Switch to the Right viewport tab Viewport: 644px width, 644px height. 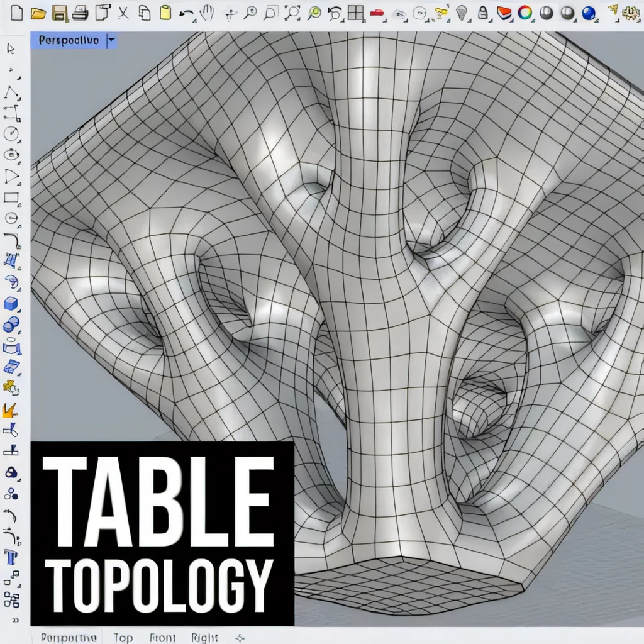pyautogui.click(x=204, y=638)
